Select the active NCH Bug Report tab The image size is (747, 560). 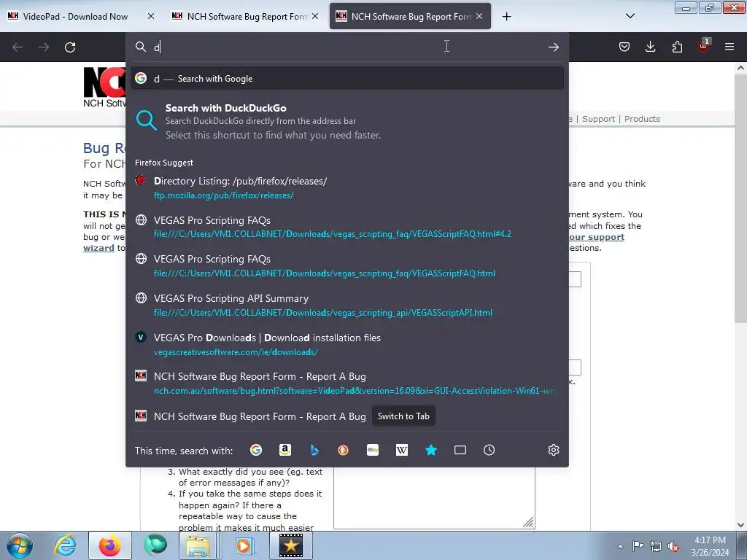point(410,16)
